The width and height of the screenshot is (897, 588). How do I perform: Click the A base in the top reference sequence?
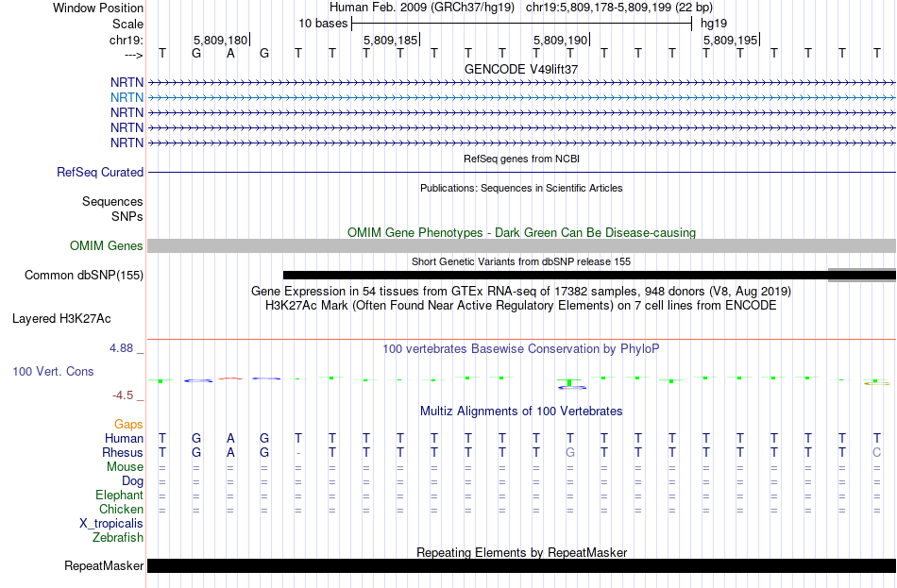tap(230, 54)
